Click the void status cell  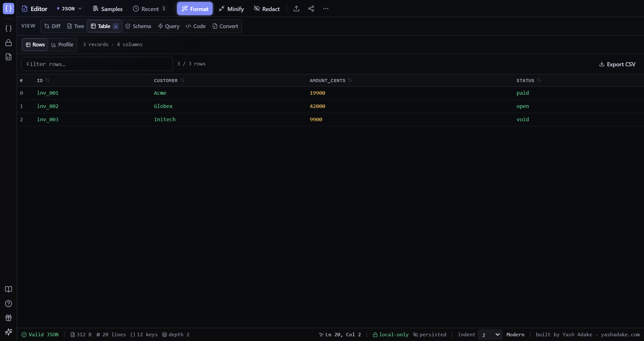[x=522, y=120]
